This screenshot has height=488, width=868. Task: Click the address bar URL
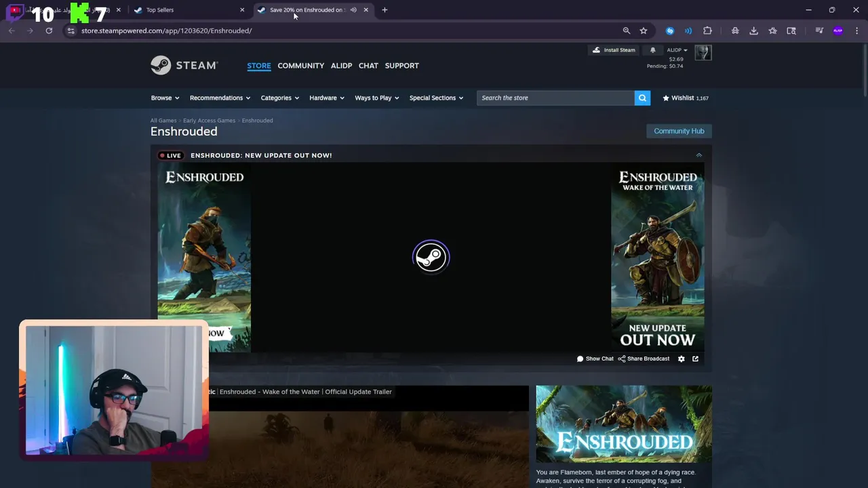tap(166, 30)
